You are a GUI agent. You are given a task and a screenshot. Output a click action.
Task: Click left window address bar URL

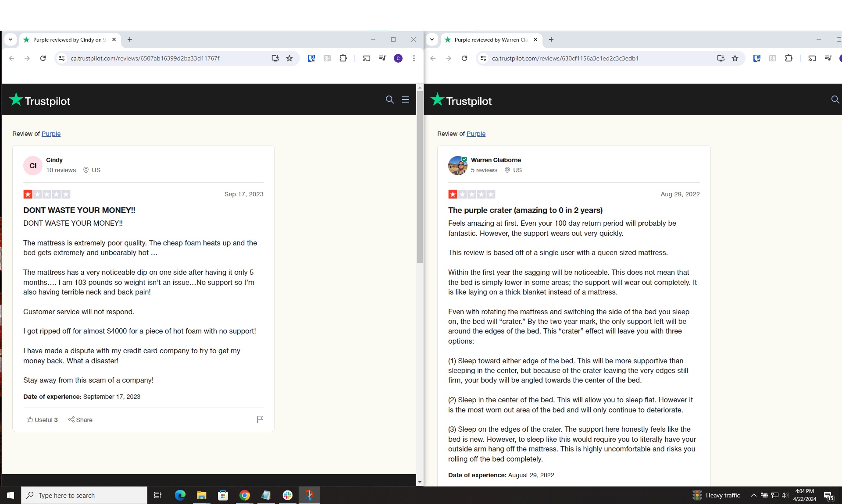pos(145,58)
